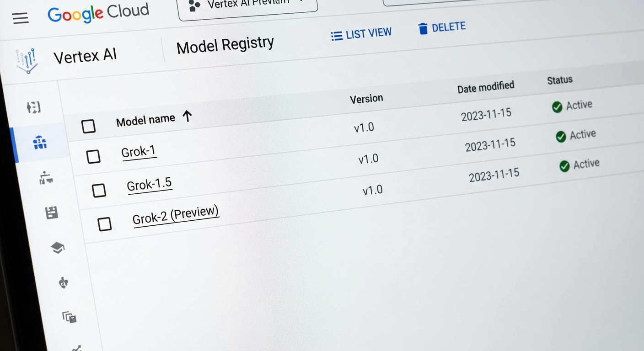This screenshot has height=351, width=644.
Task: Open the floppy-disk sidebar icon
Action: pos(51,213)
